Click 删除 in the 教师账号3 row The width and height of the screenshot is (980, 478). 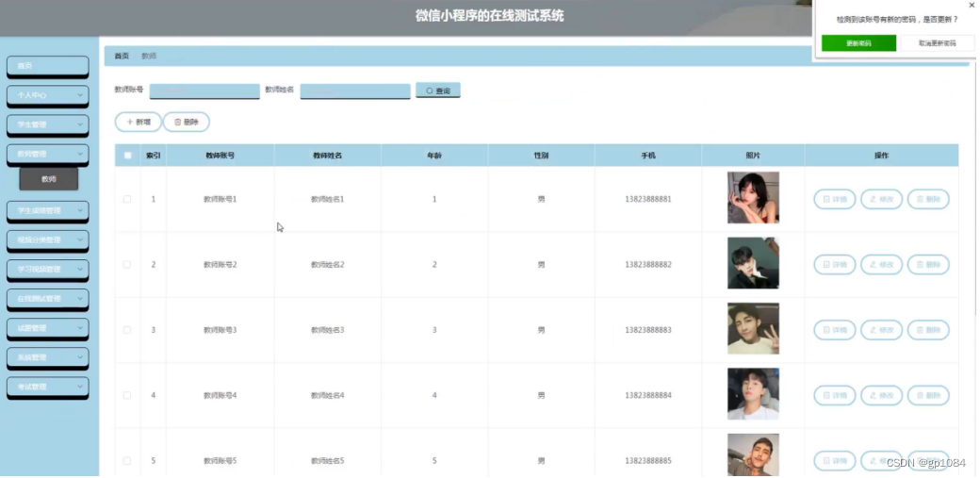point(928,330)
